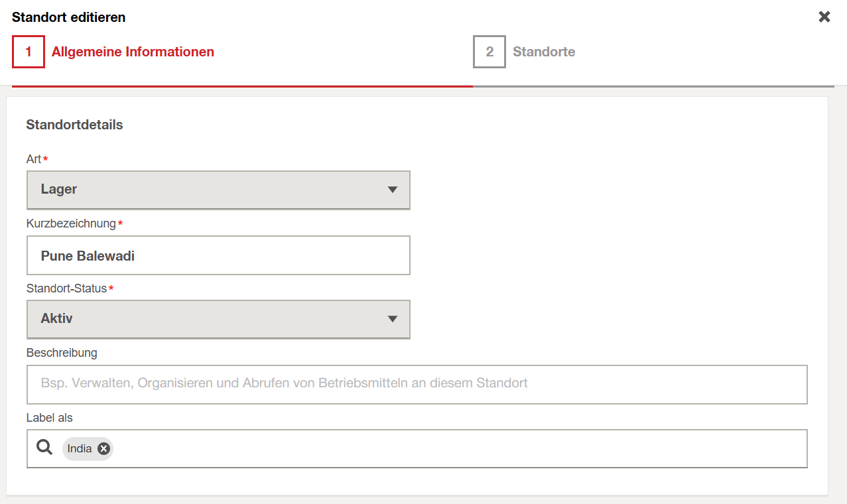
Task: Click the Standort-Status field label
Action: point(66,288)
